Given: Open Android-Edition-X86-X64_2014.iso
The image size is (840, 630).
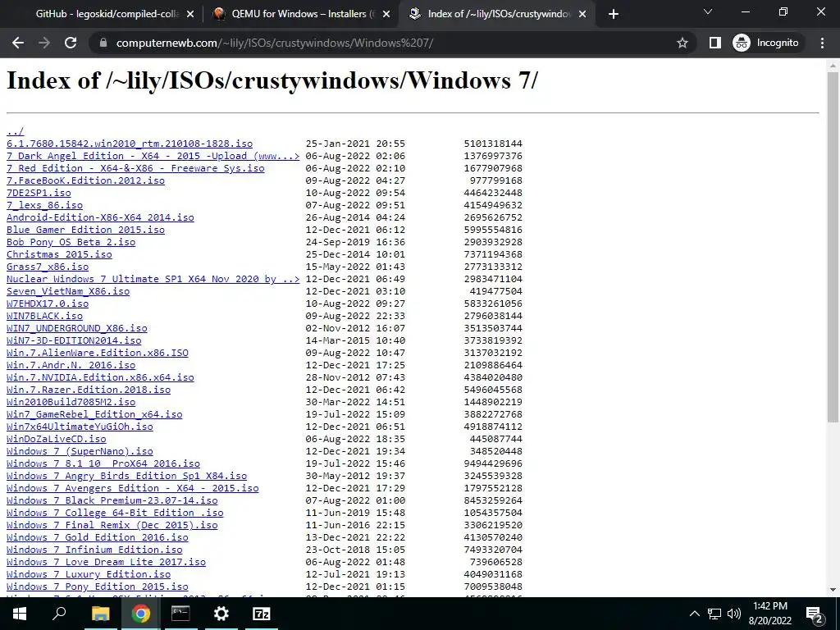Looking at the screenshot, I should pos(100,217).
